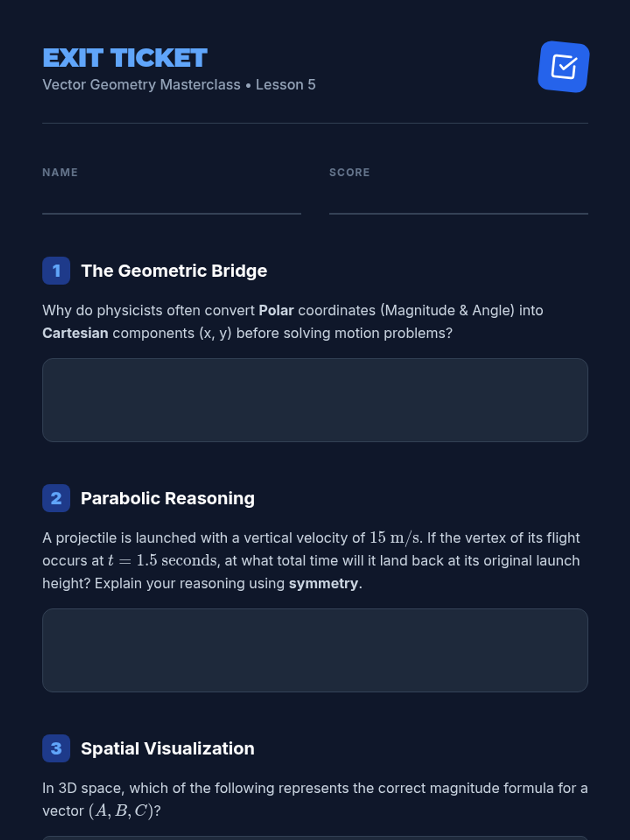Screen dimensions: 630x840
Task: Click the question 1 number badge
Action: [x=56, y=271]
